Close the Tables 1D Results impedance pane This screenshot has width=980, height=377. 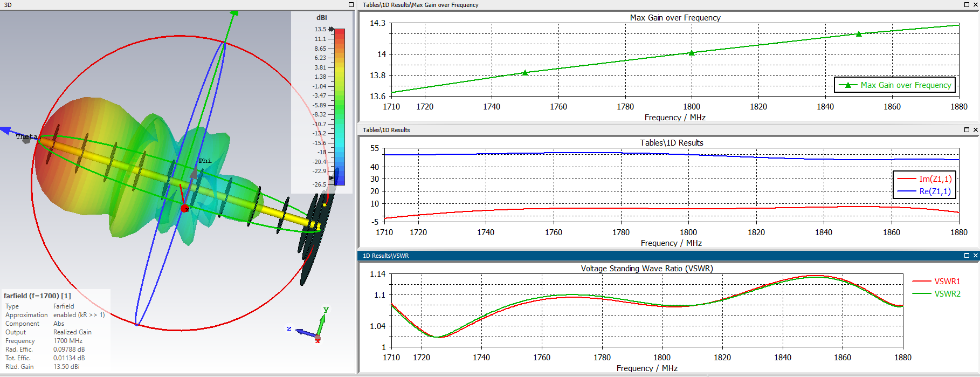point(975,130)
